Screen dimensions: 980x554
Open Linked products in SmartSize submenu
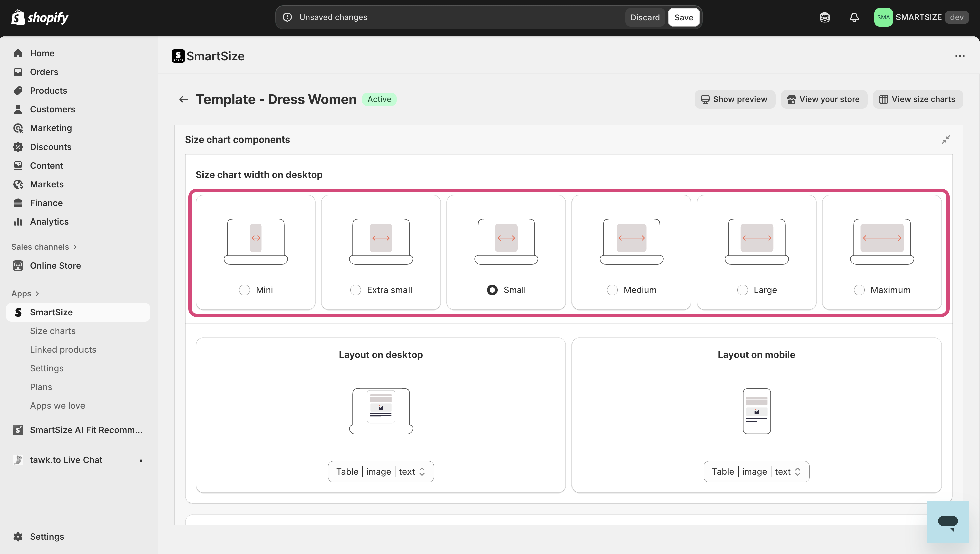click(x=63, y=350)
